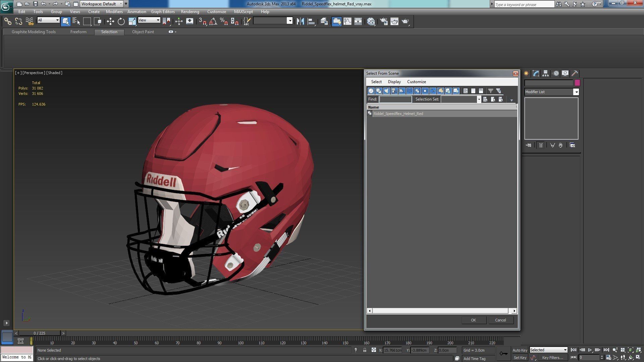Click the right arrow of the dialog's horizontal scrollbar
The width and height of the screenshot is (644, 362).
tap(514, 311)
